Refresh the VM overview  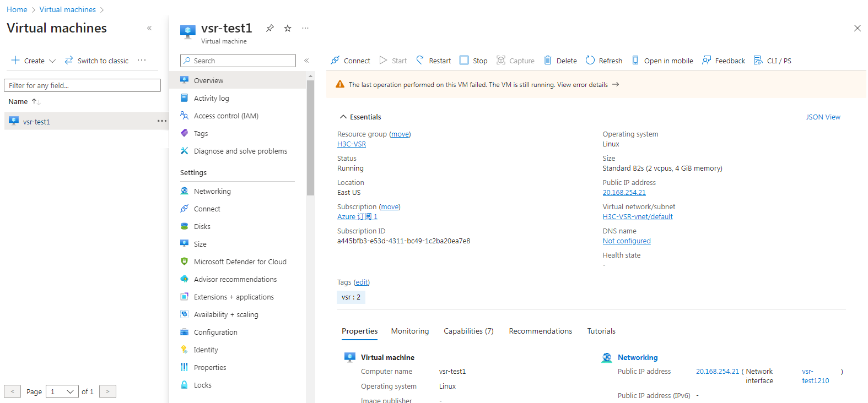point(604,61)
